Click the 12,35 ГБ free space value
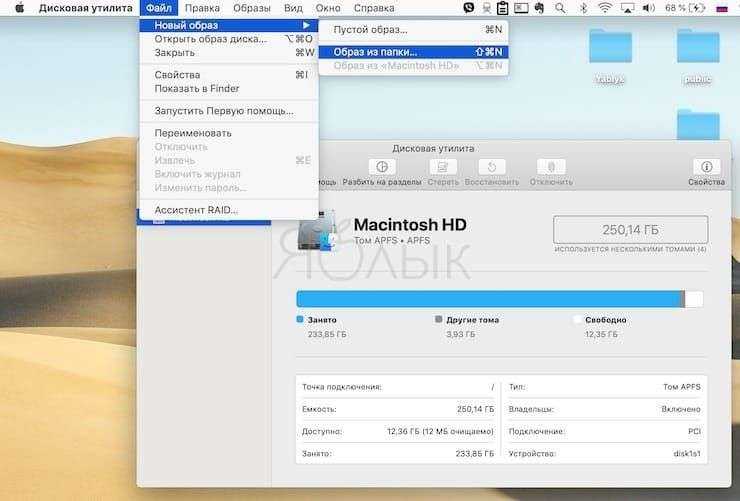Viewport: 740px width, 501px height. 601,334
